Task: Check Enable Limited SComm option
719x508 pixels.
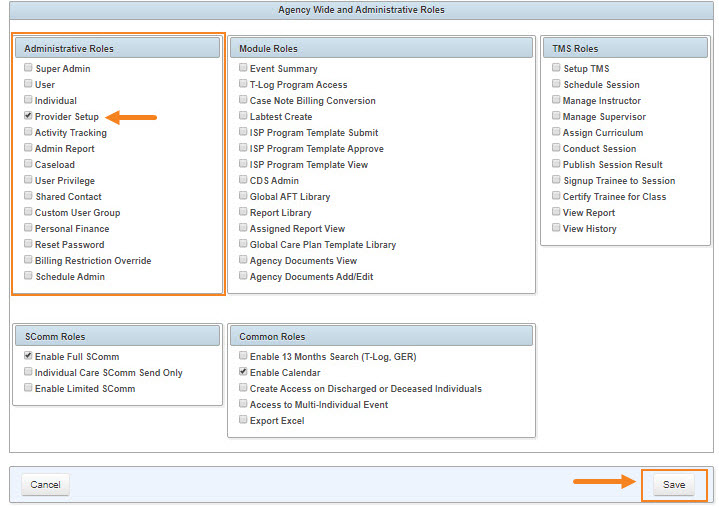Action: [x=28, y=389]
